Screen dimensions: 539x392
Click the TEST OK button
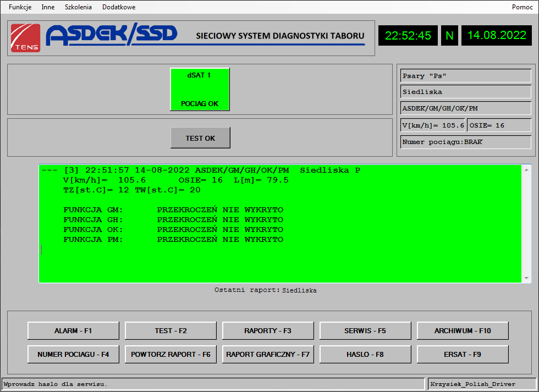200,138
